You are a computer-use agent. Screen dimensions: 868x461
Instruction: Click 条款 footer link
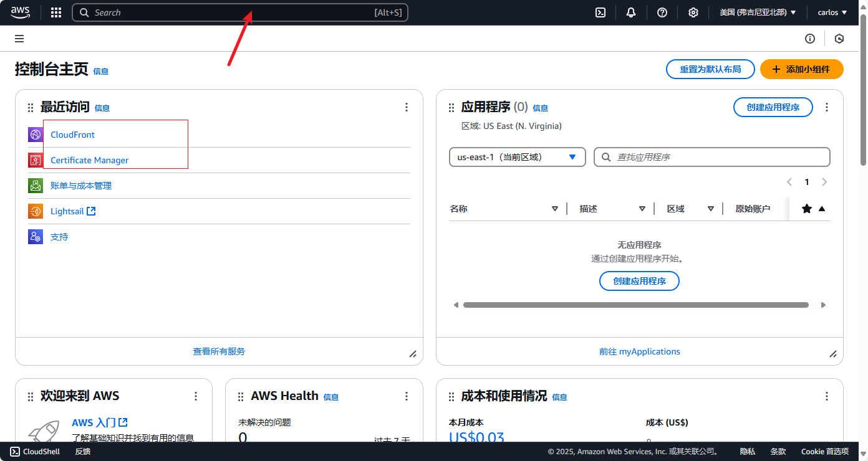pos(778,452)
